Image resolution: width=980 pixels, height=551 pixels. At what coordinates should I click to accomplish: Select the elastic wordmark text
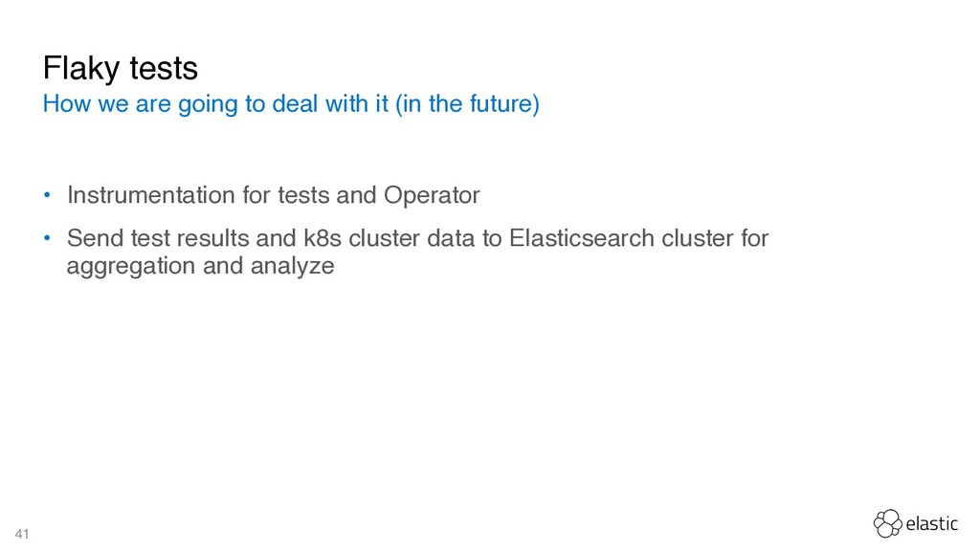pyautogui.click(x=932, y=523)
